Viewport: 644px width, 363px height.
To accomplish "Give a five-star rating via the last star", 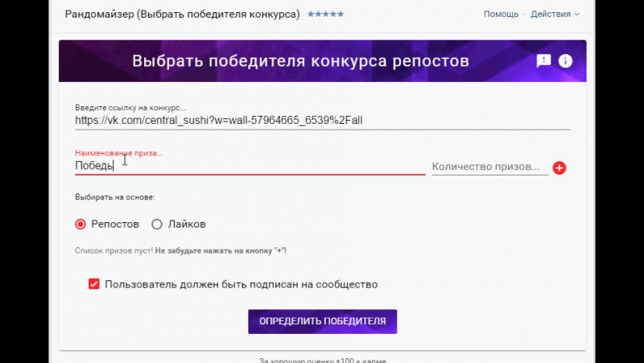I will coord(341,14).
